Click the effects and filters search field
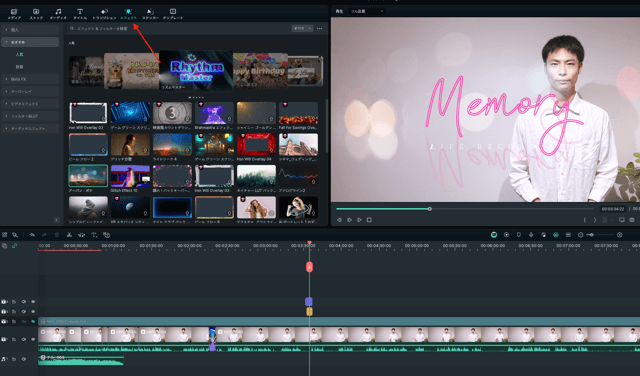Viewport: 640px width, 376px height. coord(178,29)
